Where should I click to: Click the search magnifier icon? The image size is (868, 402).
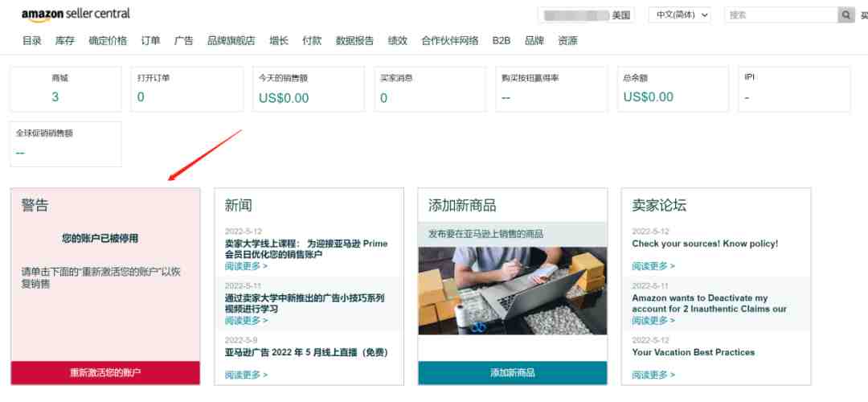(846, 15)
